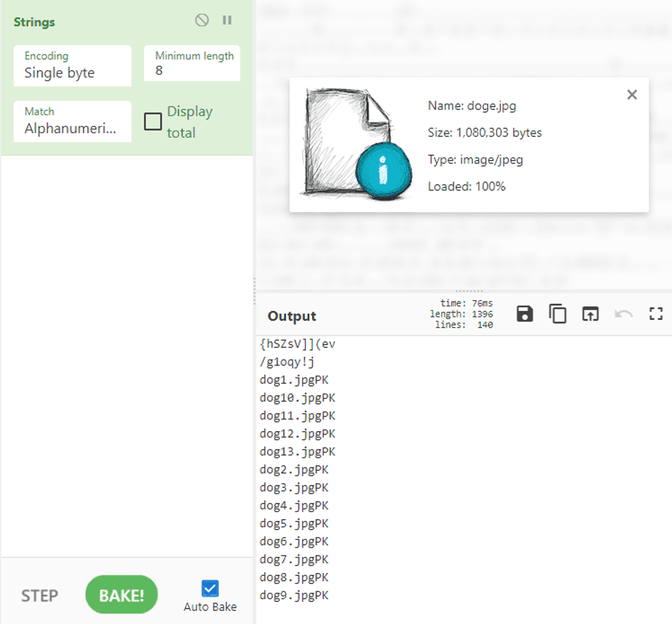Disable the Strings operation icon
Screen dimensions: 672x624
(202, 21)
